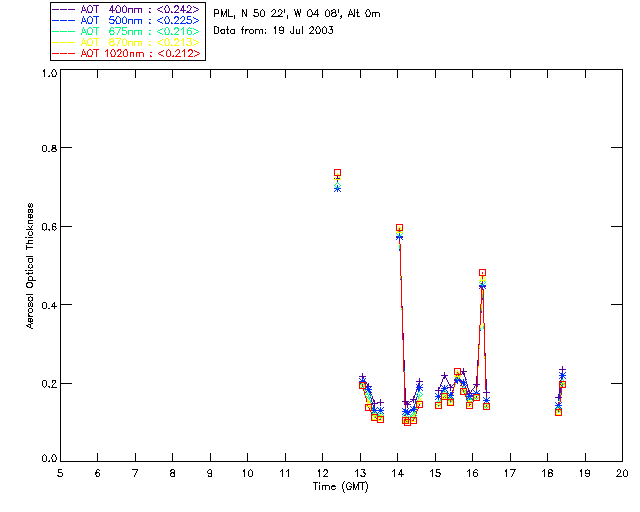Viewport: 640px width, 512px height.
Task: Click the x-axis tick label 20
Action: 622,473
